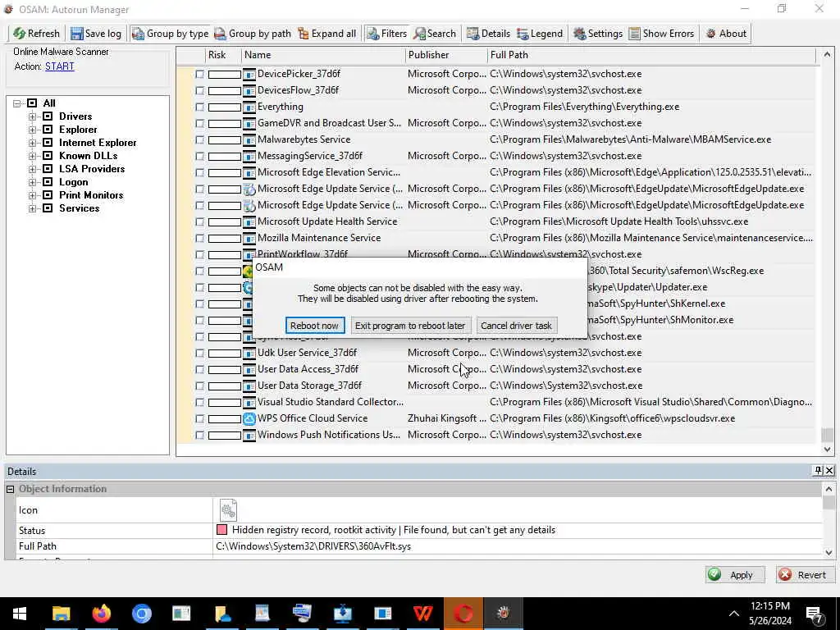Screen dimensions: 840x630
Task: Show the Legend
Action: [x=540, y=33]
